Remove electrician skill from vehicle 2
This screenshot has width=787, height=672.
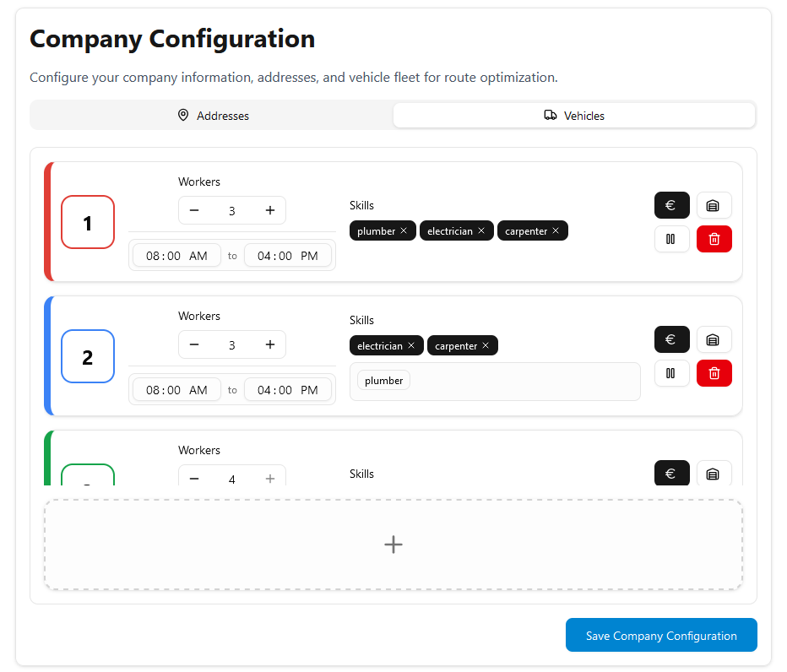411,346
